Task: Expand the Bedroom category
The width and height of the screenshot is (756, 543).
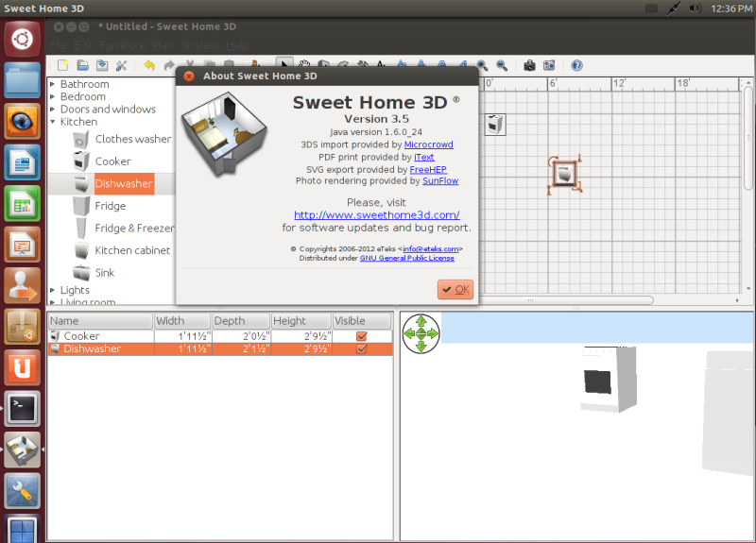Action: (53, 97)
